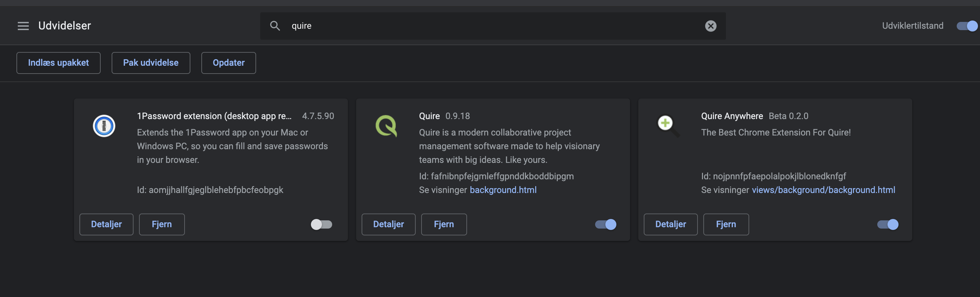Click Fjern on the Quire card
The width and height of the screenshot is (980, 297).
coord(444,224)
